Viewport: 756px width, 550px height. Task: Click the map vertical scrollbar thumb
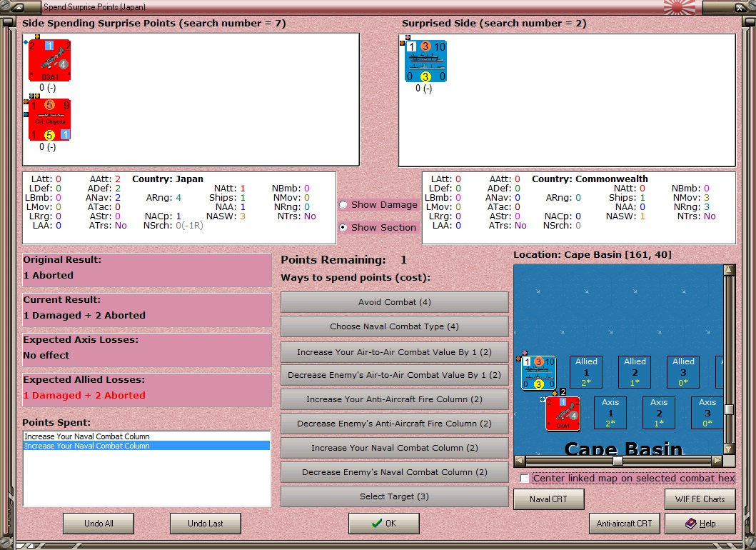(729, 409)
